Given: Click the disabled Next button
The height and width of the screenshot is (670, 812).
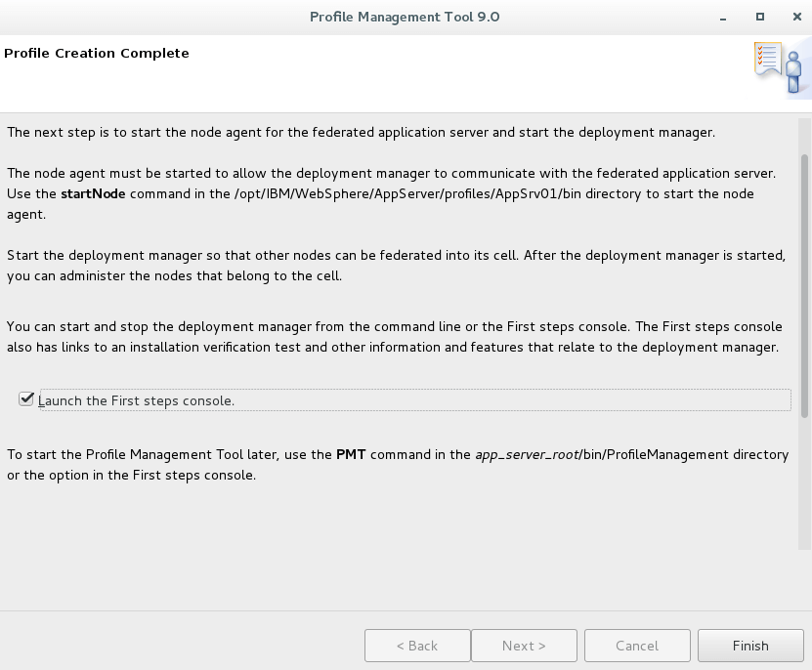Looking at the screenshot, I should click(x=524, y=646).
